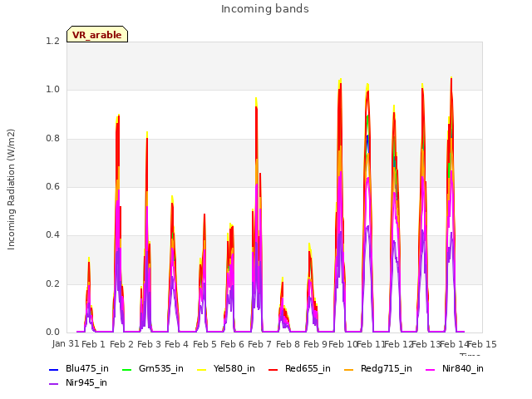Click the Incoming bands chart title

(x=265, y=9)
